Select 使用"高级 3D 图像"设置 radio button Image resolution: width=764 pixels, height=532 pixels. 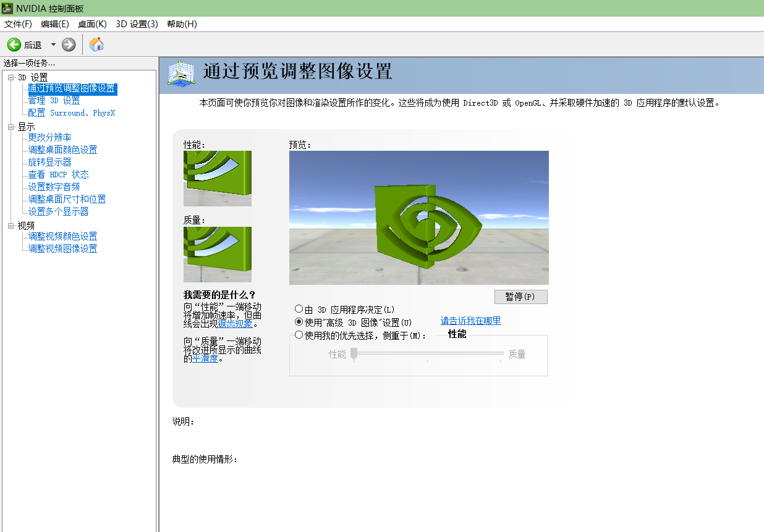[x=299, y=322]
